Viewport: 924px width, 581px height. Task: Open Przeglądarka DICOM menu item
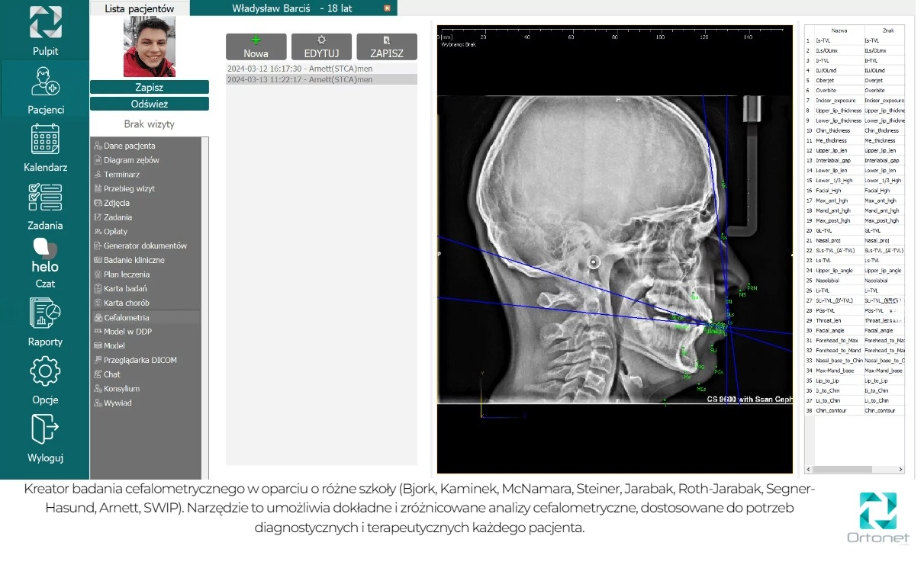click(140, 360)
